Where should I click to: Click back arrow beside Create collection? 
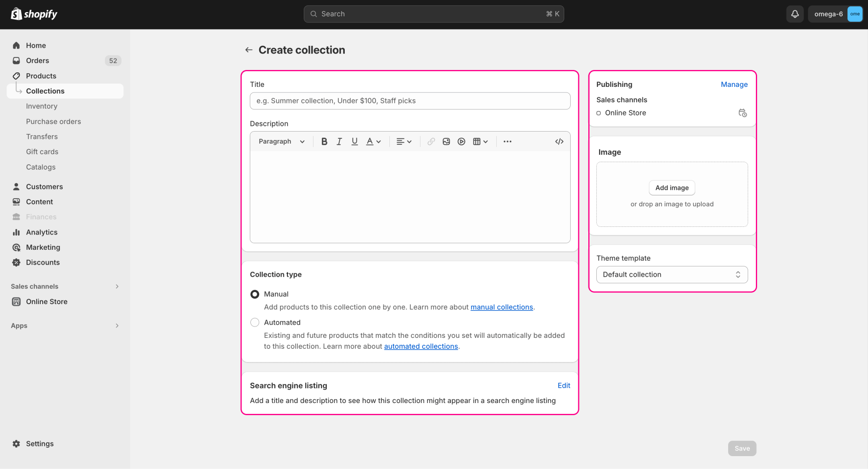click(249, 50)
